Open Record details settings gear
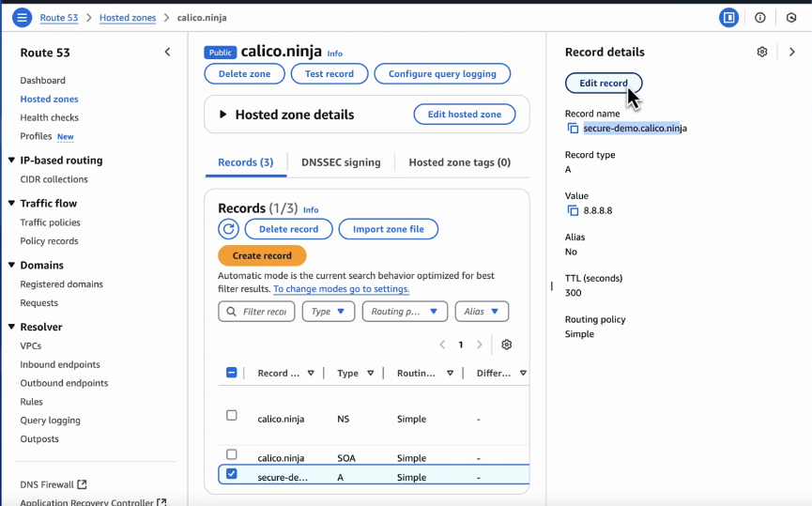The height and width of the screenshot is (506, 812). click(762, 53)
